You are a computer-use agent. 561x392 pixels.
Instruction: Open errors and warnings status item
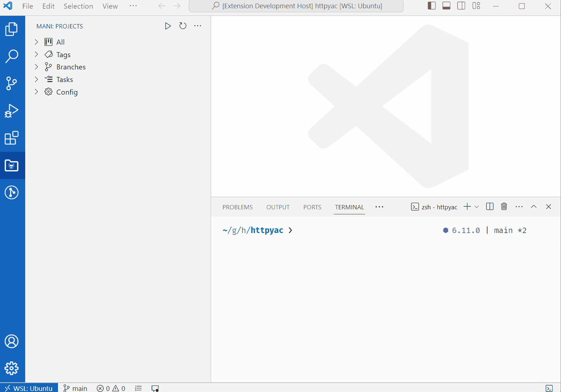click(111, 388)
